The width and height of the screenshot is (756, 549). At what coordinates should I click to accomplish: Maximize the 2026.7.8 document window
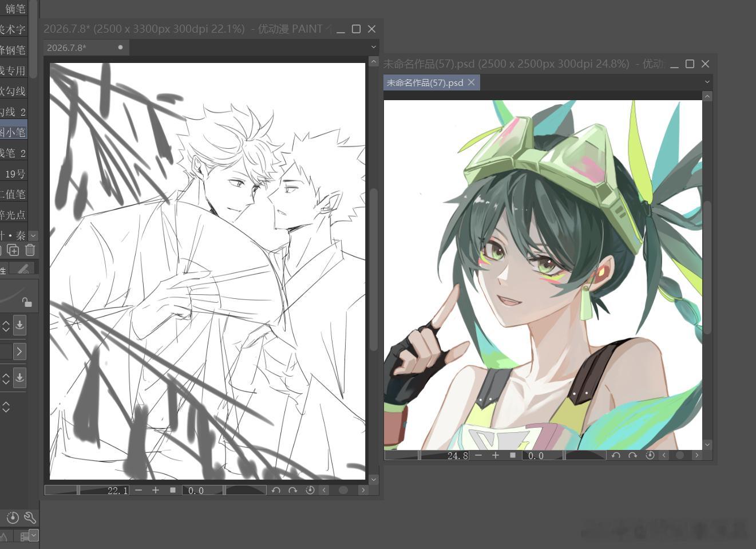click(x=356, y=29)
